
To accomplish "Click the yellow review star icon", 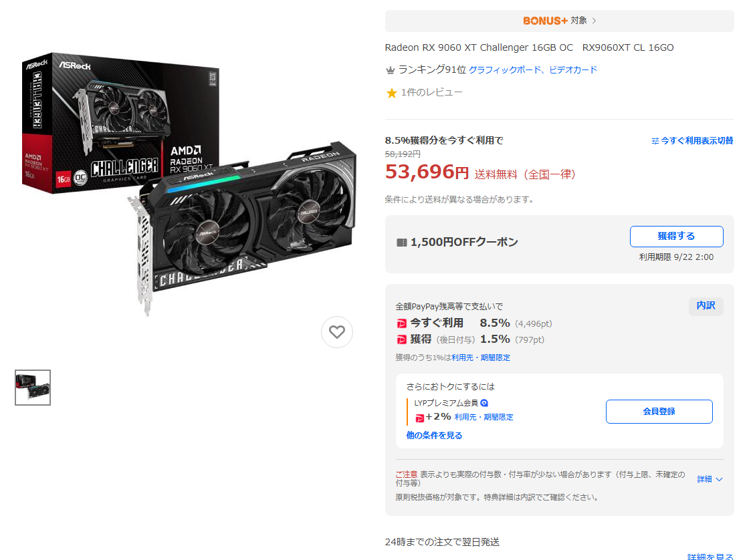I will (391, 93).
